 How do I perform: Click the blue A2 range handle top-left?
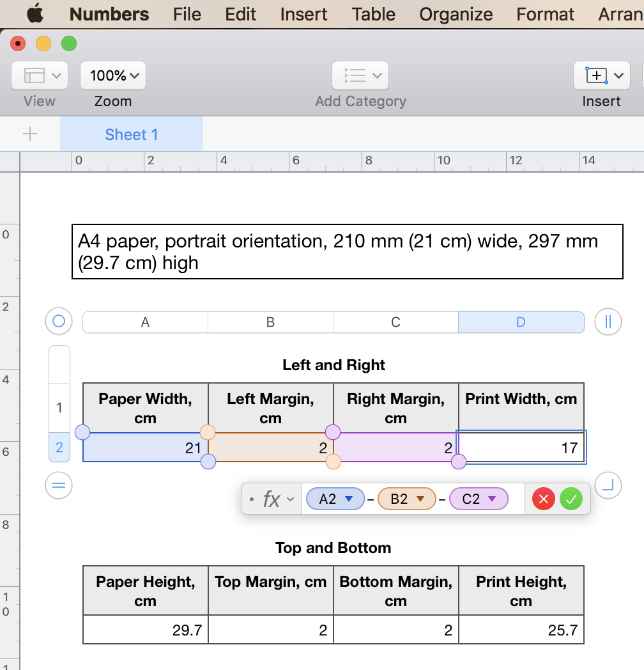pyautogui.click(x=82, y=432)
